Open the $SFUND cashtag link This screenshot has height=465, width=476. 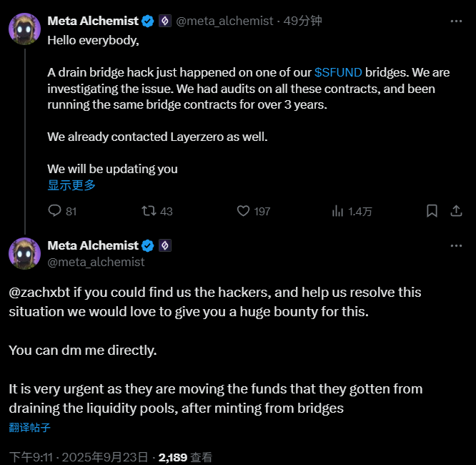point(338,72)
